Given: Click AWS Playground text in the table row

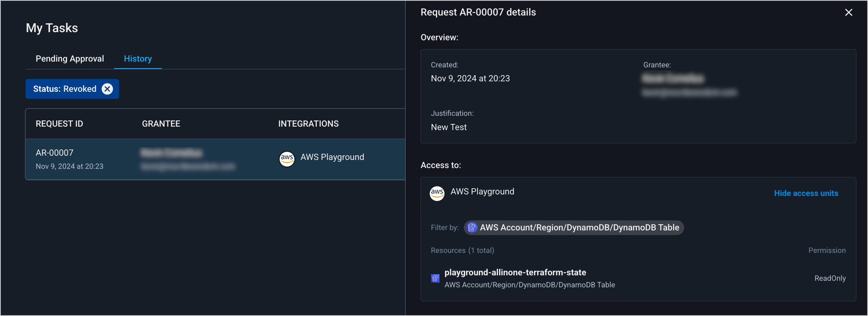Looking at the screenshot, I should [332, 157].
